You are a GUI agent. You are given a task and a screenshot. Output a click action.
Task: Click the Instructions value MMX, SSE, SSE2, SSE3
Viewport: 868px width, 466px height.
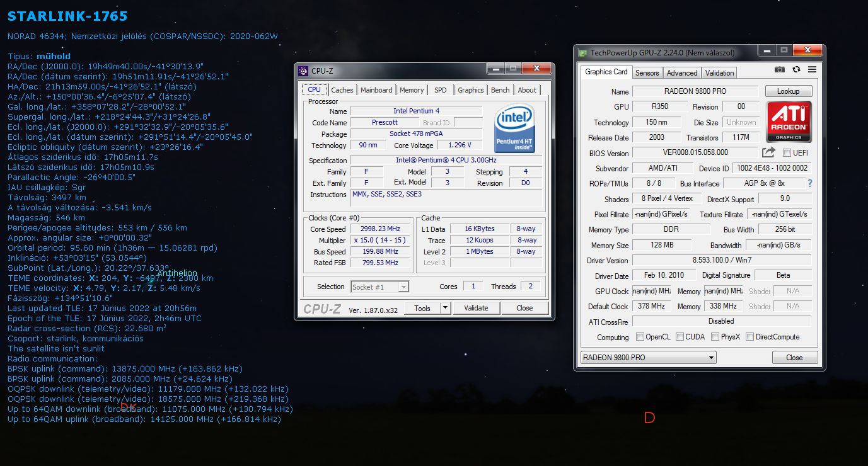446,198
